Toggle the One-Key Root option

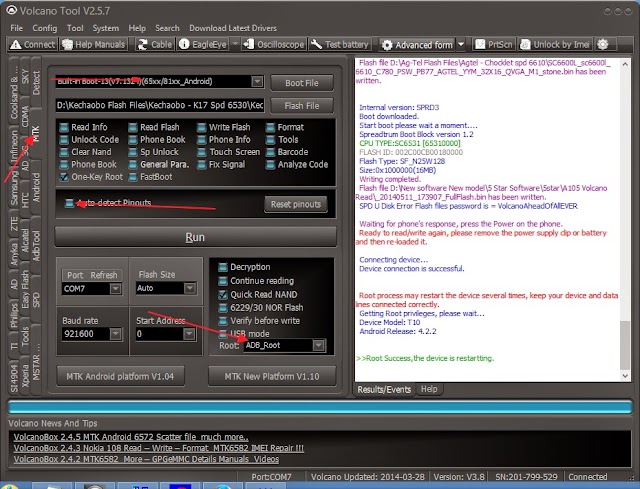pyautogui.click(x=91, y=177)
